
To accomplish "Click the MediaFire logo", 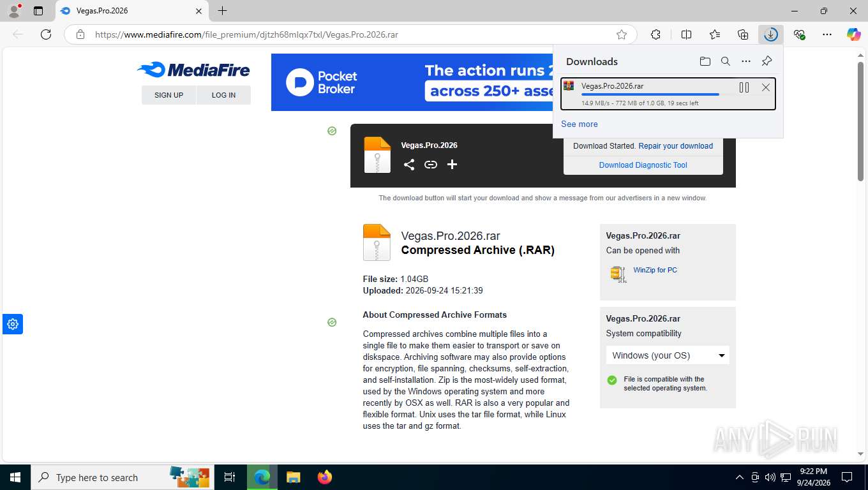I will [193, 70].
